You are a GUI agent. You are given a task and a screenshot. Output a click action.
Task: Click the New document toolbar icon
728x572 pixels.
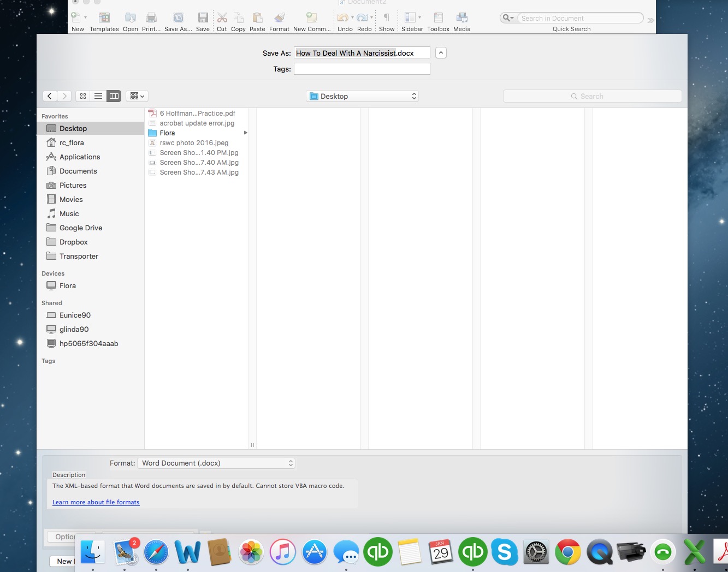tap(76, 17)
